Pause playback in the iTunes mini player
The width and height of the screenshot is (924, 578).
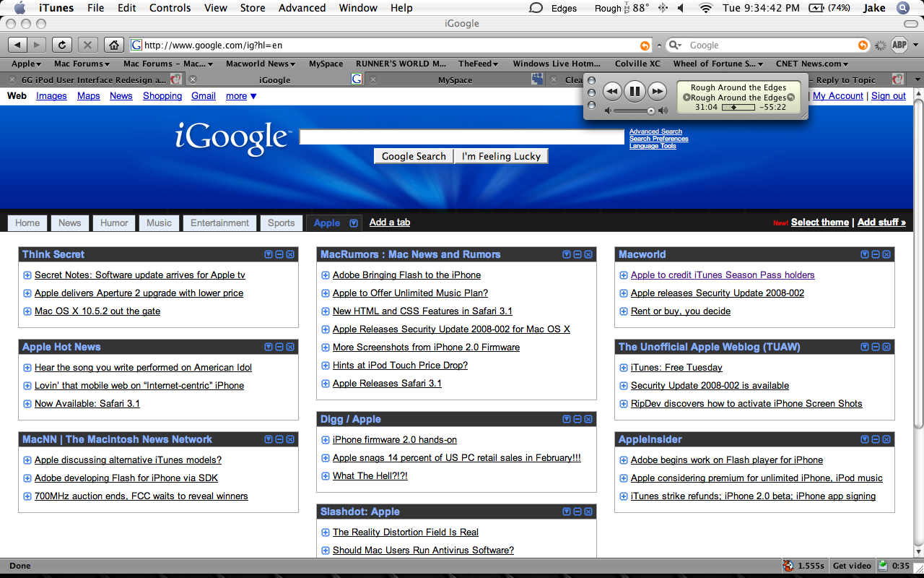coord(635,91)
